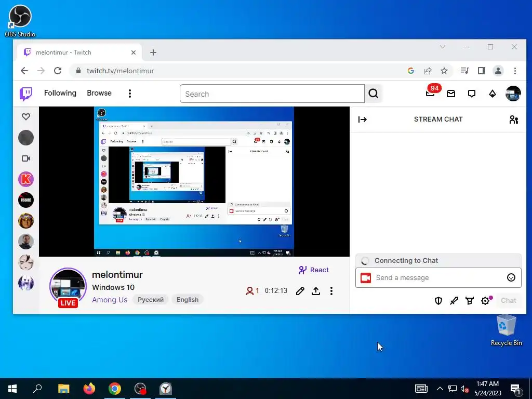
Task: Click the Twitch logo home icon
Action: 26,94
